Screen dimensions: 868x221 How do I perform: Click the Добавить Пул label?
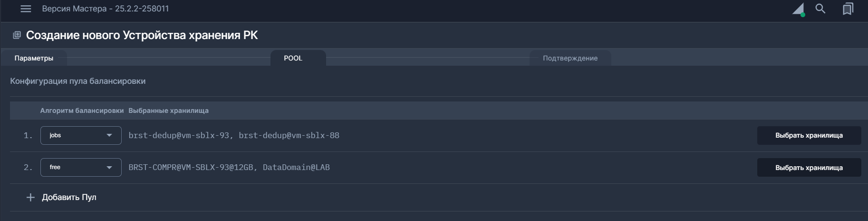coord(69,197)
